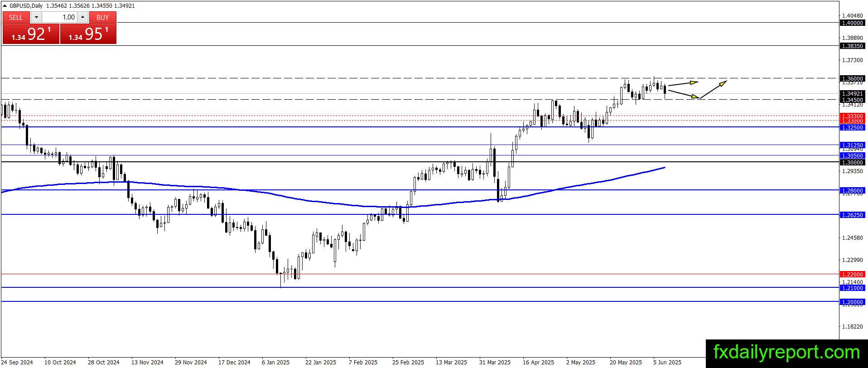Click the red 1.22000 level label
Image resolution: width=868 pixels, height=368 pixels.
click(x=852, y=274)
